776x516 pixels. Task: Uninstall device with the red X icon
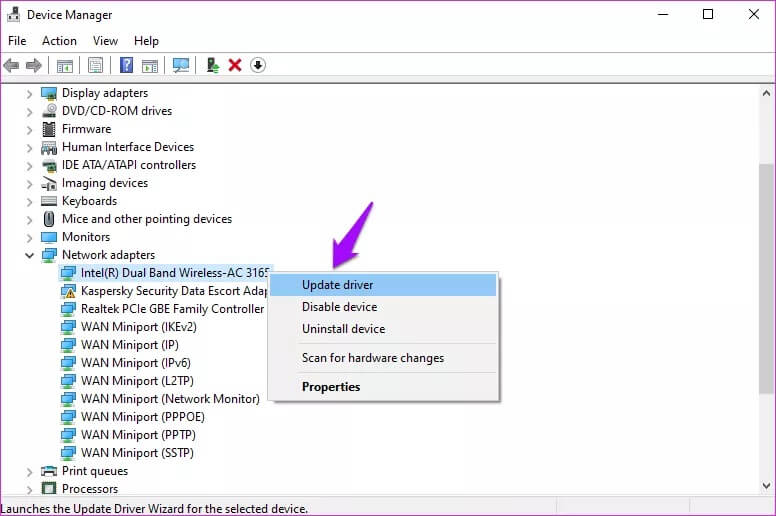[x=235, y=65]
